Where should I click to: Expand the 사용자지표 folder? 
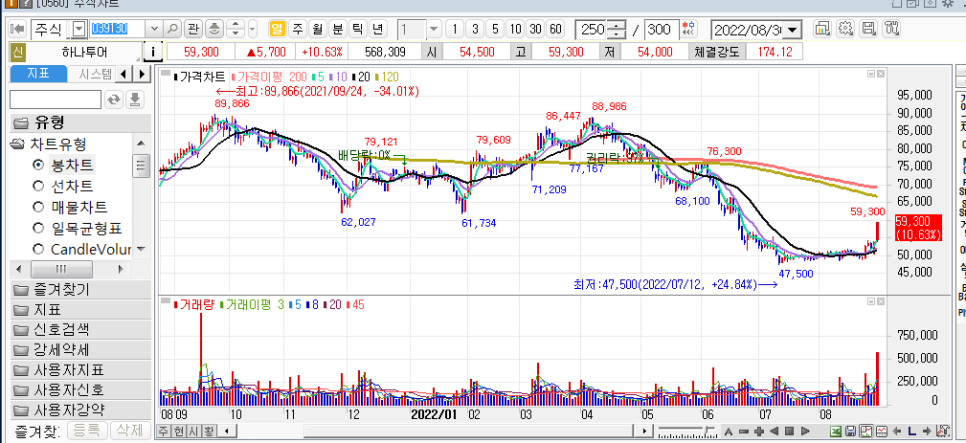pyautogui.click(x=81, y=370)
